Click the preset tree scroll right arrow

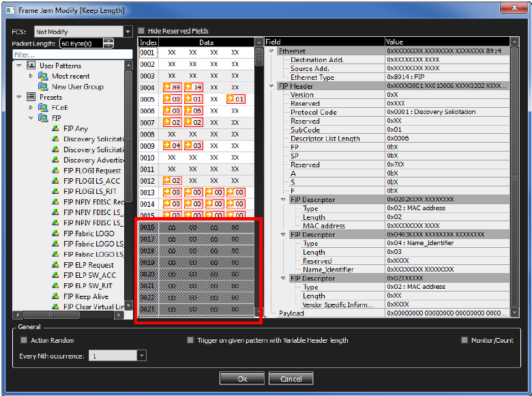pos(119,315)
